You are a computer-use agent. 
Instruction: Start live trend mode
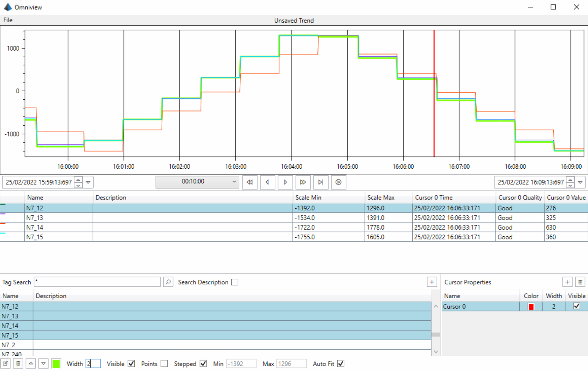click(x=338, y=182)
